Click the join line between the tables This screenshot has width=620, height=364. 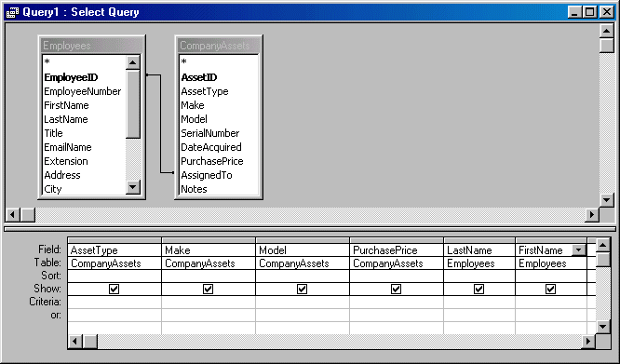[x=160, y=123]
